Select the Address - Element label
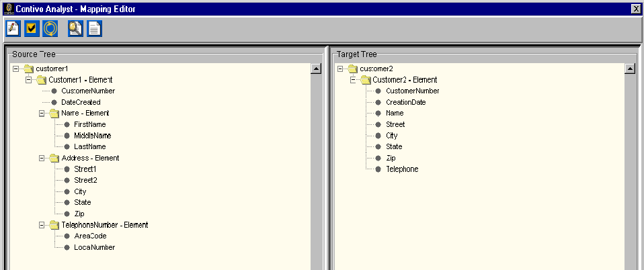Screen dimensions: 644x270 click(90, 158)
